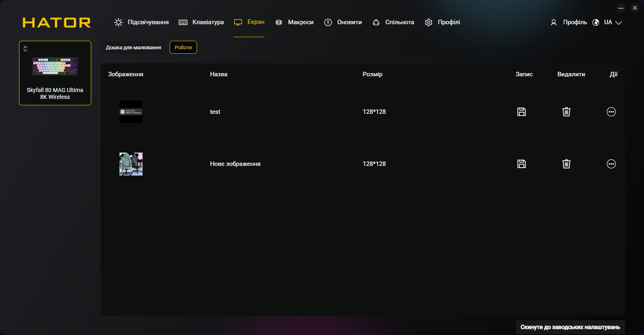Click the update arrow icon beside Оновити
Image resolution: width=644 pixels, height=335 pixels.
[x=328, y=23]
